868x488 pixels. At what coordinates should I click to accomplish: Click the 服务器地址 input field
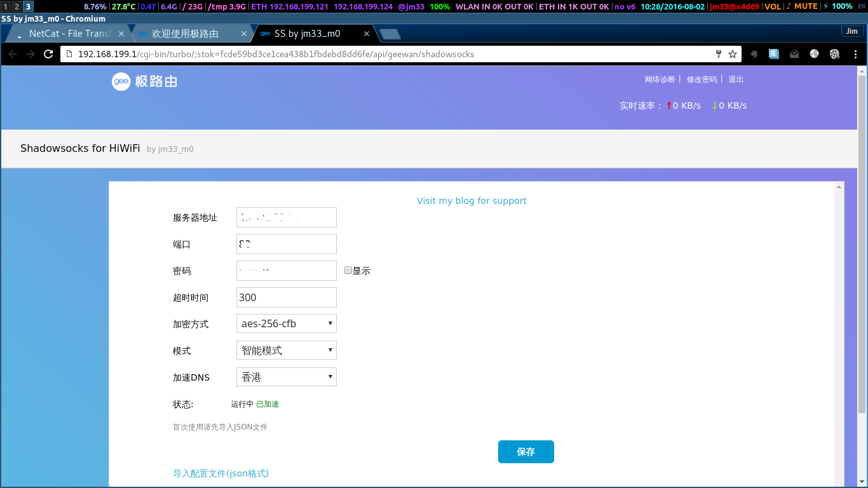pyautogui.click(x=287, y=217)
